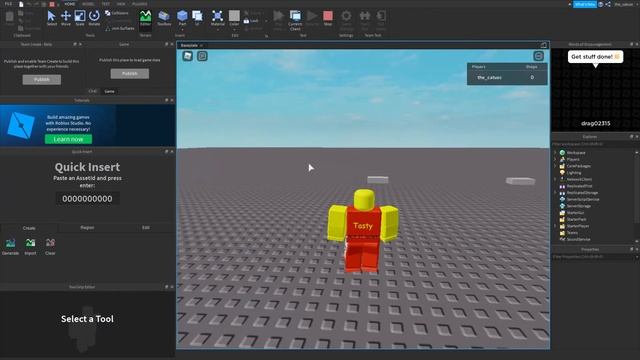Switch to the Chat tab in left panel
The width and height of the screenshot is (640, 360).
click(x=93, y=91)
